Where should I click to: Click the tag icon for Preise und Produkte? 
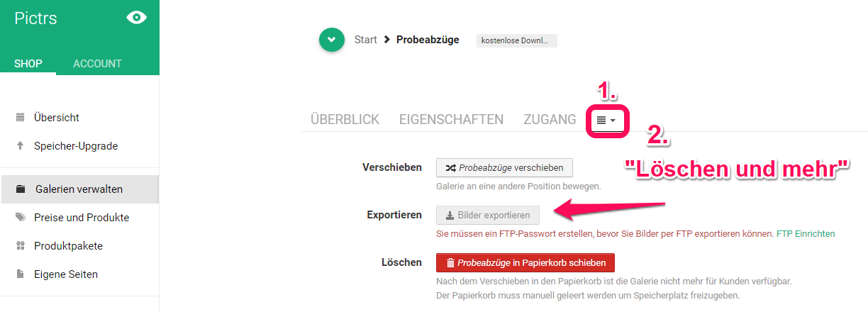point(20,218)
